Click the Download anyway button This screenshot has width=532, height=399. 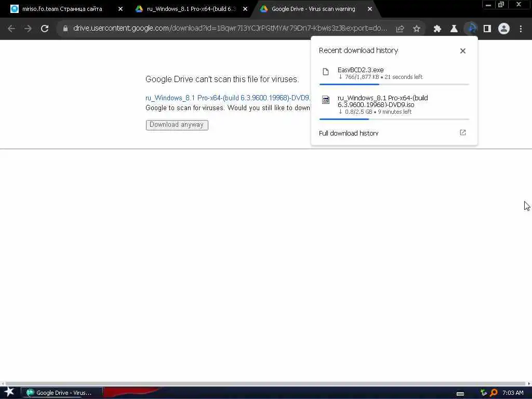(x=177, y=125)
